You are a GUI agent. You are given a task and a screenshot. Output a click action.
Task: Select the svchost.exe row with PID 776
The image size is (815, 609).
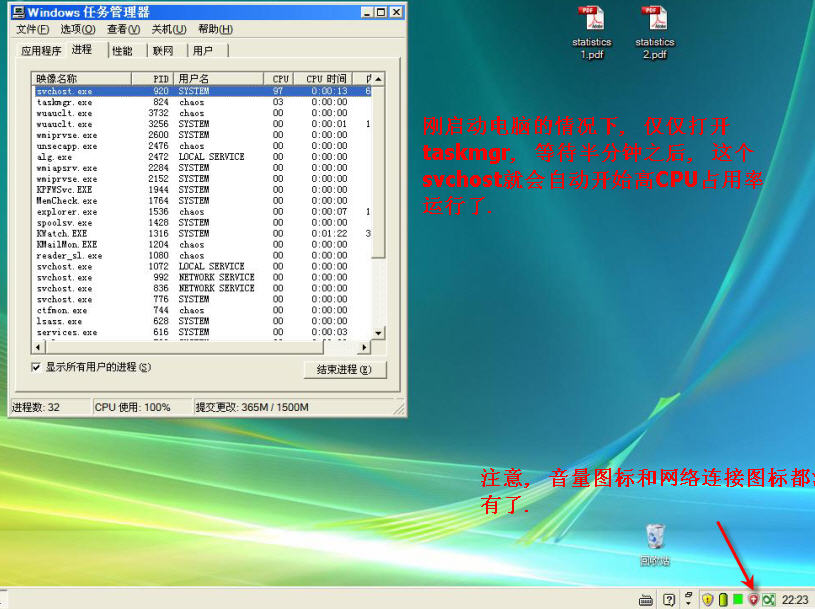(x=202, y=299)
